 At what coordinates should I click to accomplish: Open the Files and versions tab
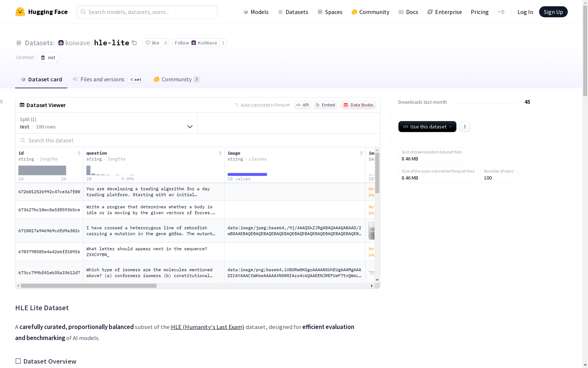click(108, 79)
